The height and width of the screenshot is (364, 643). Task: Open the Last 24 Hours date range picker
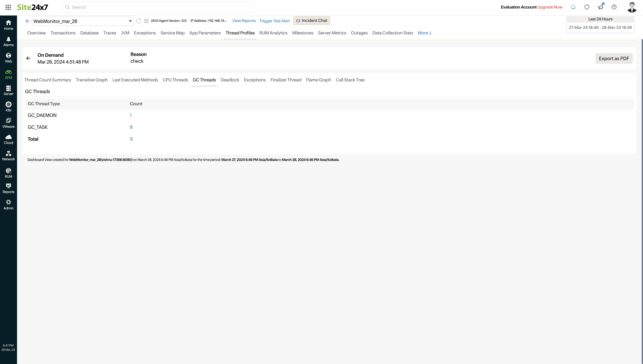600,27
